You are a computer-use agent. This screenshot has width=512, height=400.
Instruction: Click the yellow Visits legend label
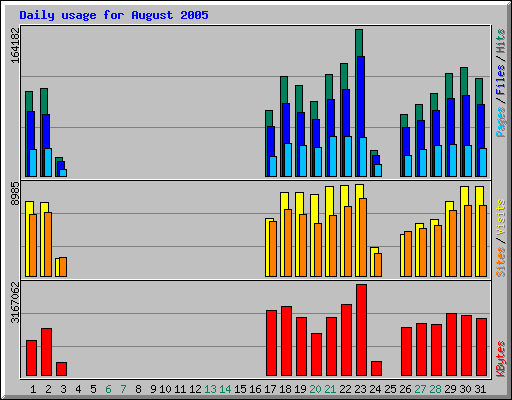[501, 218]
